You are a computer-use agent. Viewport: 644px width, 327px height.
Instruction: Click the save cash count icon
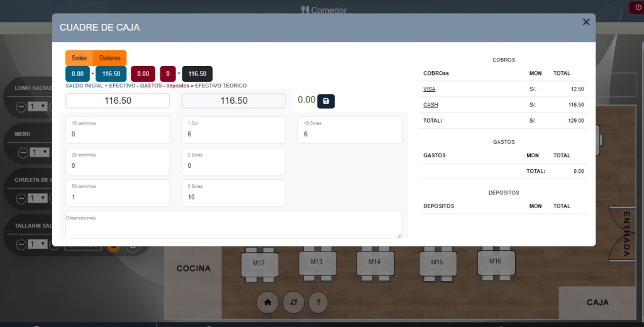tap(326, 101)
